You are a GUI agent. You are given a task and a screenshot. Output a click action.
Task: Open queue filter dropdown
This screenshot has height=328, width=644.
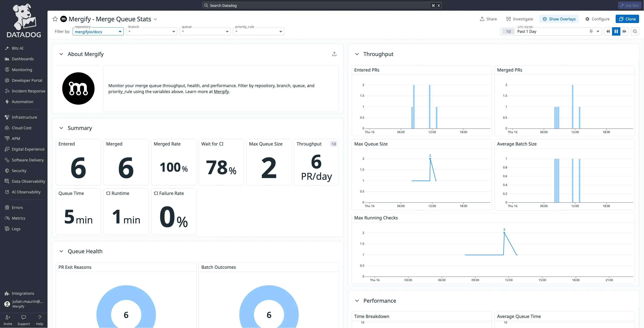[x=205, y=32]
